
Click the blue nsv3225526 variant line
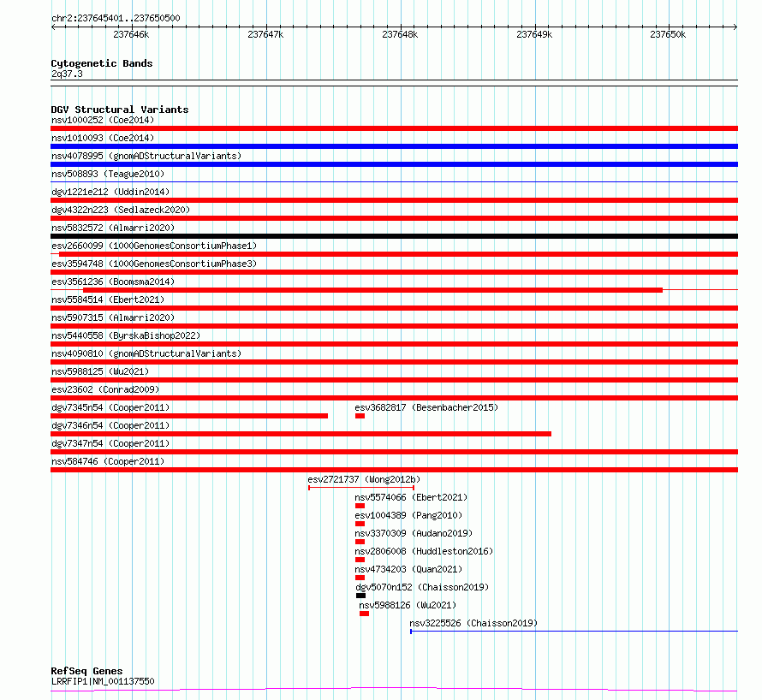574,631
